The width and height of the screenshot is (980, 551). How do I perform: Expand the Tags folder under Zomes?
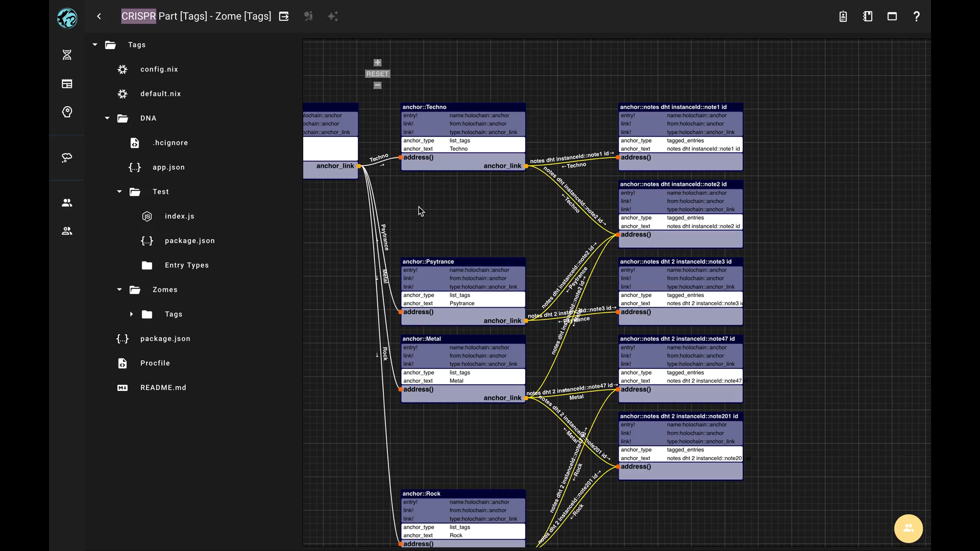click(x=131, y=314)
